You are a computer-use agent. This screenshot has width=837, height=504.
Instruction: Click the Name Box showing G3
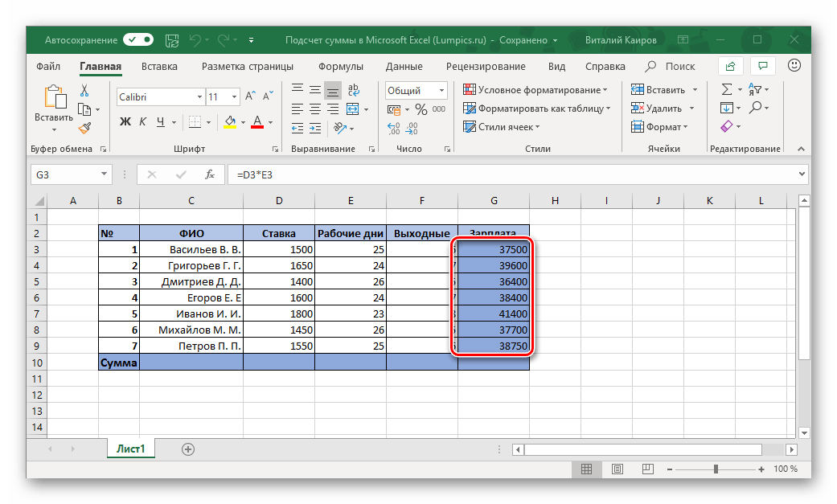pos(63,174)
